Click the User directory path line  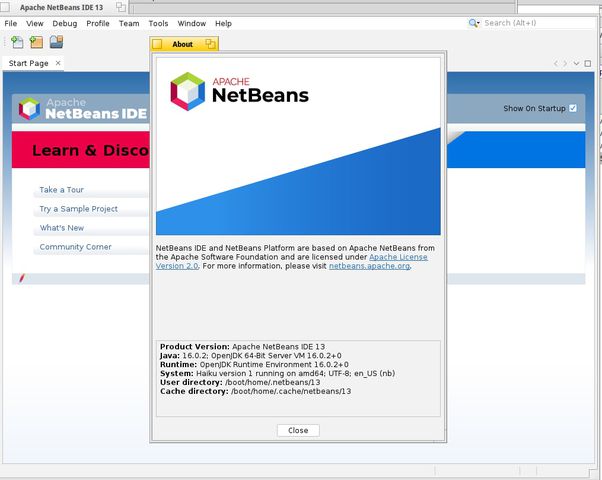coord(240,382)
